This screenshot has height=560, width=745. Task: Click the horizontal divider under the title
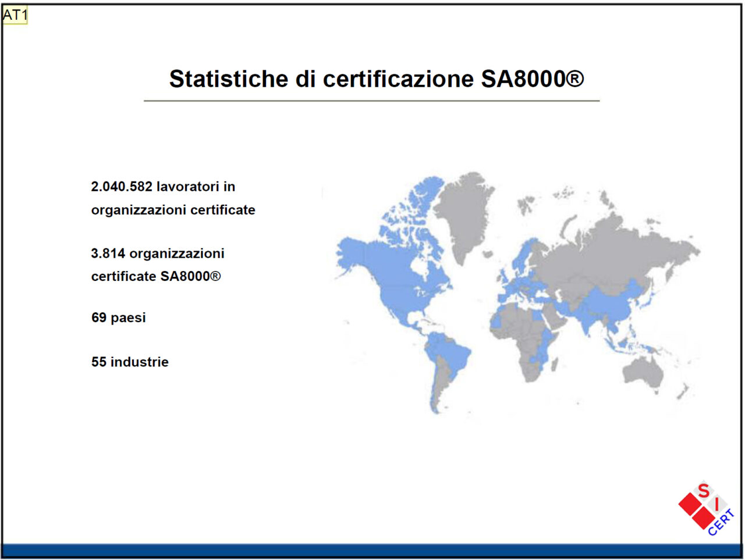pos(372,99)
